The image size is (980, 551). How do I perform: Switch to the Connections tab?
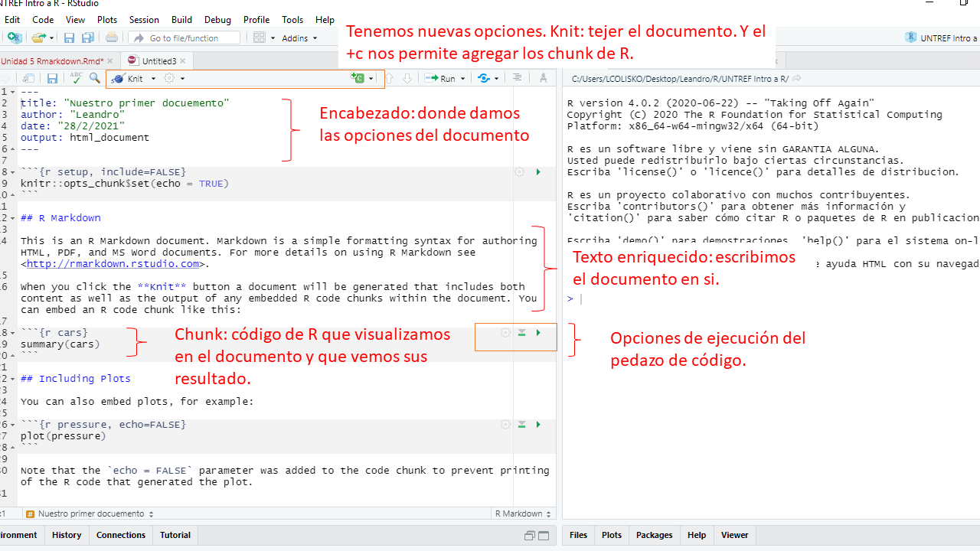121,535
